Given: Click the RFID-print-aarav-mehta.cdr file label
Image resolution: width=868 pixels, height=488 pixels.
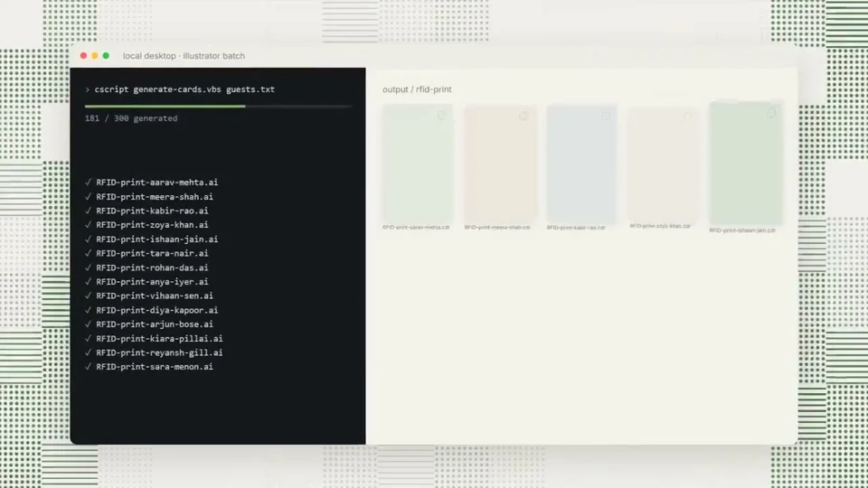Looking at the screenshot, I should (x=416, y=228).
